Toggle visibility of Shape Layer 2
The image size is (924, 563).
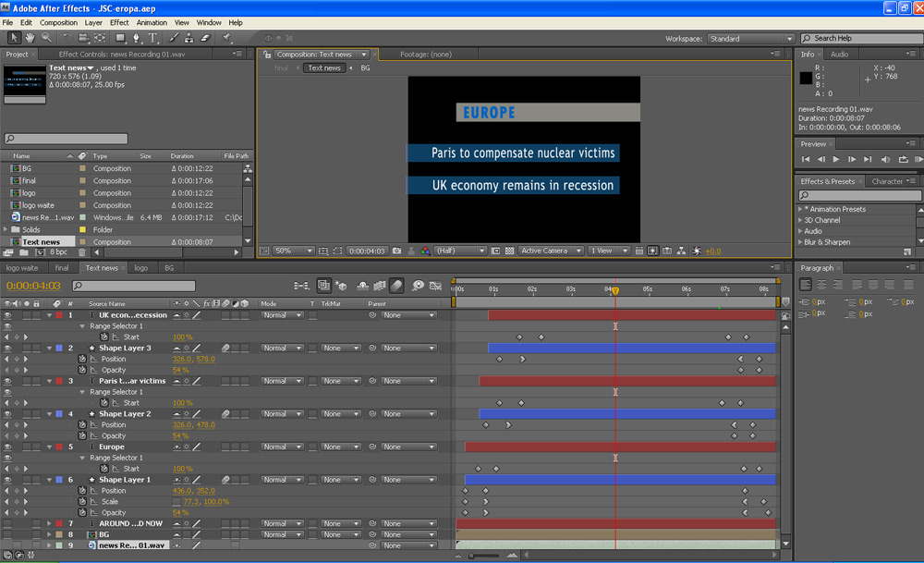7,414
